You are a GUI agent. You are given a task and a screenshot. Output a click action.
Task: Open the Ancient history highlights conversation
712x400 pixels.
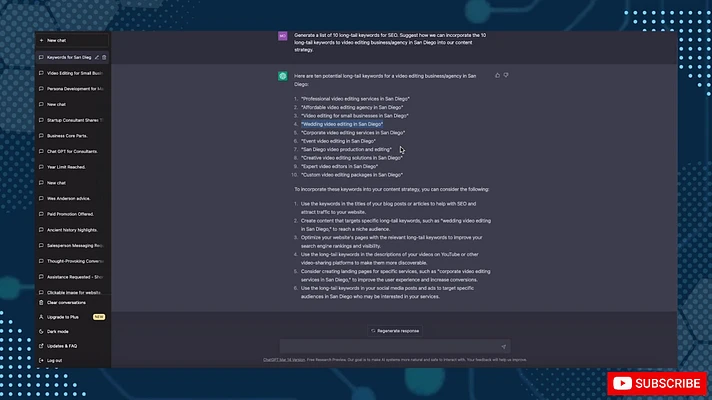click(x=75, y=229)
